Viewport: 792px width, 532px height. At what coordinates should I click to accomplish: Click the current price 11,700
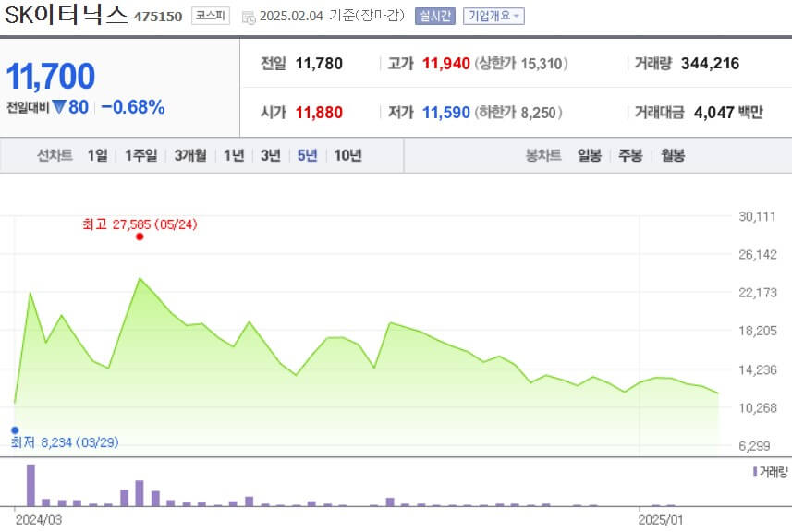pyautogui.click(x=50, y=77)
